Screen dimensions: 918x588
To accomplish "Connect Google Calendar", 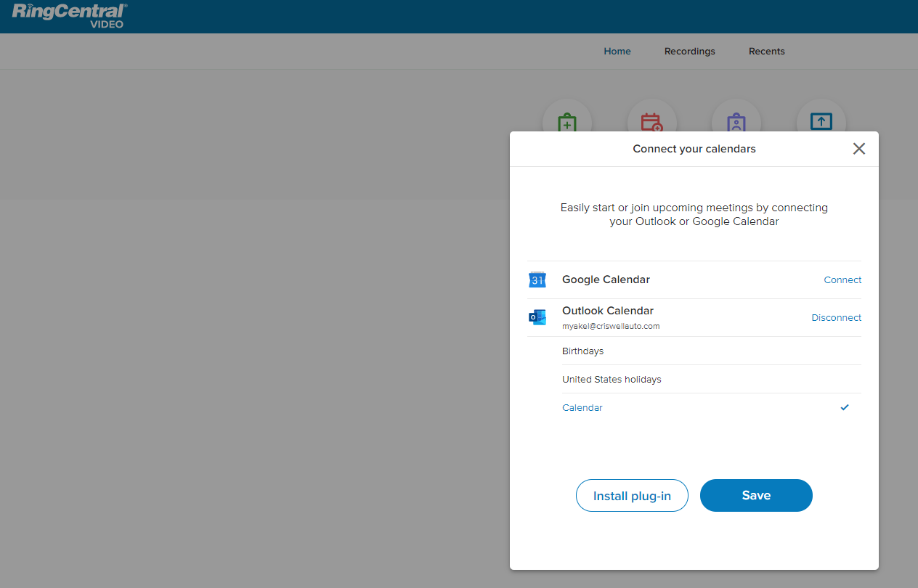I will (x=842, y=279).
